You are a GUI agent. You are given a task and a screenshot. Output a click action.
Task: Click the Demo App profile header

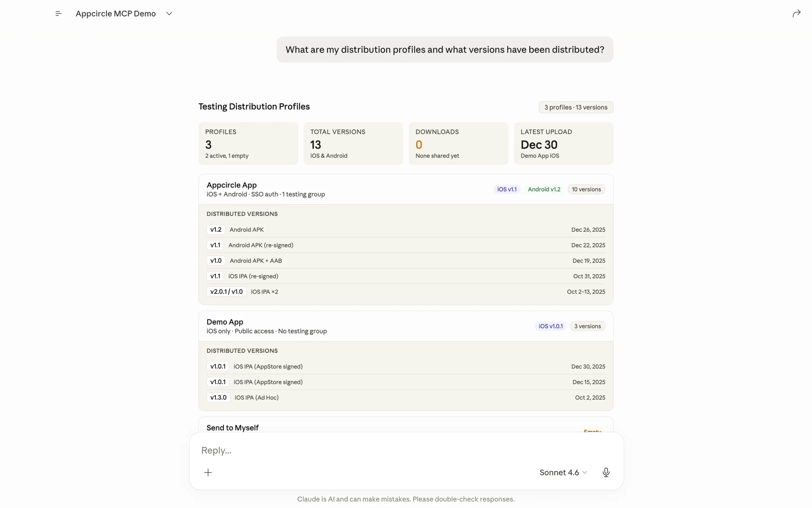(x=406, y=326)
